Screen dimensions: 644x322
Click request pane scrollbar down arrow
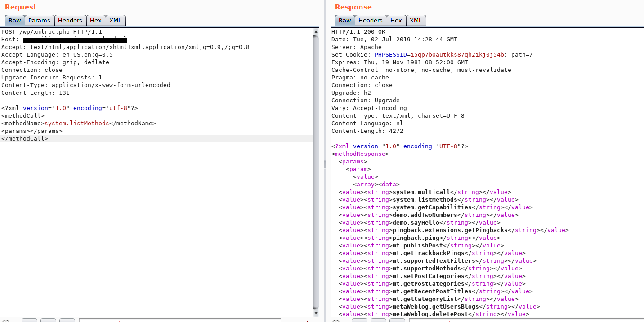click(316, 313)
